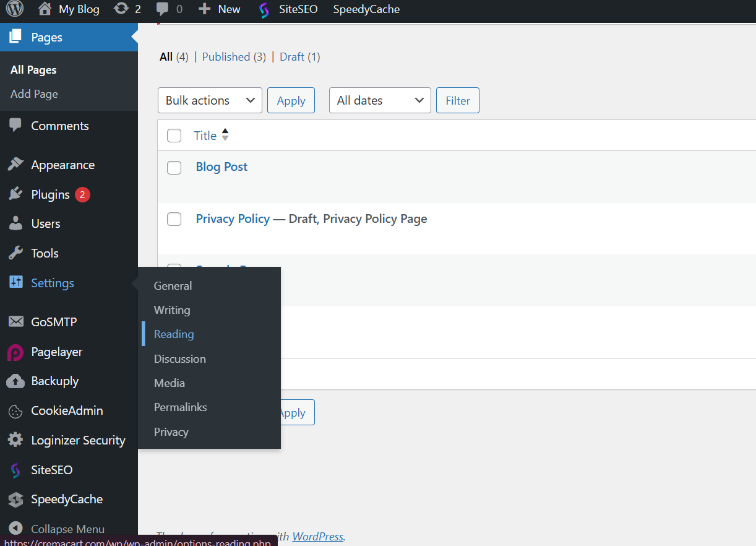Screen dimensions: 756x546
Task: Open the Privacy Policy page link
Action: pyautogui.click(x=233, y=219)
